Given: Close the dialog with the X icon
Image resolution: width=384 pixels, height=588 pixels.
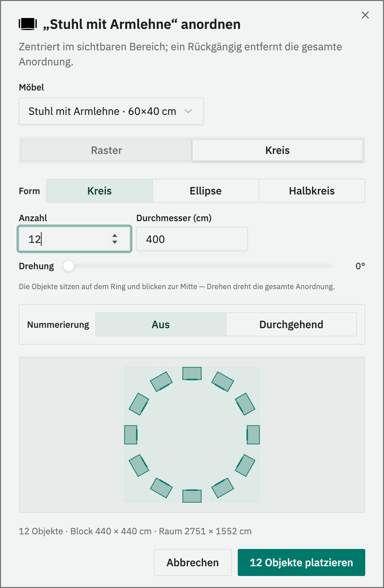Looking at the screenshot, I should pos(365,15).
